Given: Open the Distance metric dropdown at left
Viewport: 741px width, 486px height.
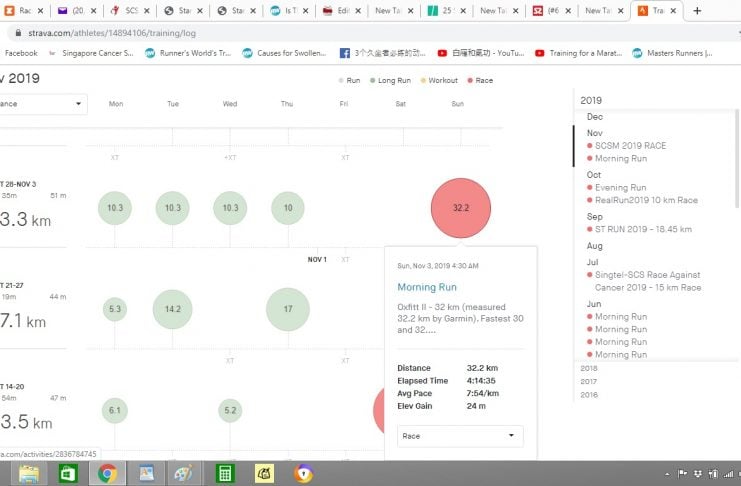Looking at the screenshot, I should [x=43, y=104].
